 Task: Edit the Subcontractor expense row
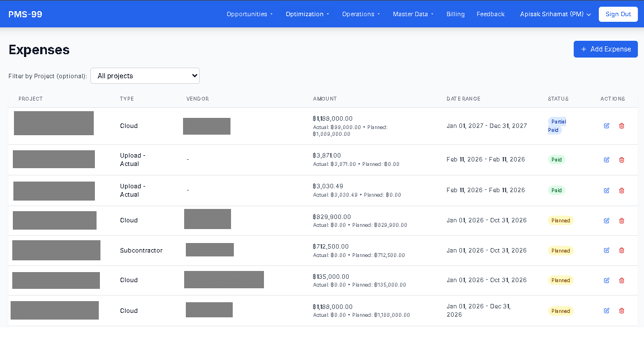tap(607, 250)
